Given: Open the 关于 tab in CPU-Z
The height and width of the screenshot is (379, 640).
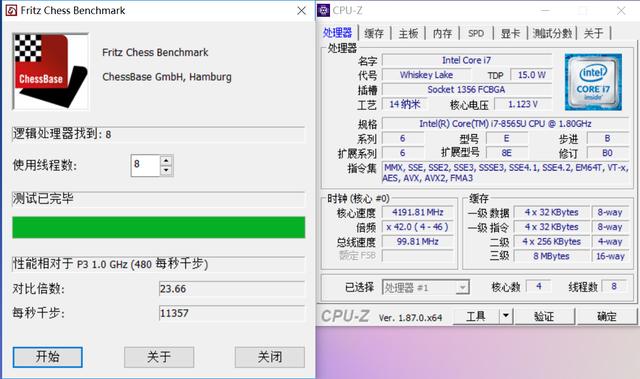Looking at the screenshot, I should [x=593, y=33].
